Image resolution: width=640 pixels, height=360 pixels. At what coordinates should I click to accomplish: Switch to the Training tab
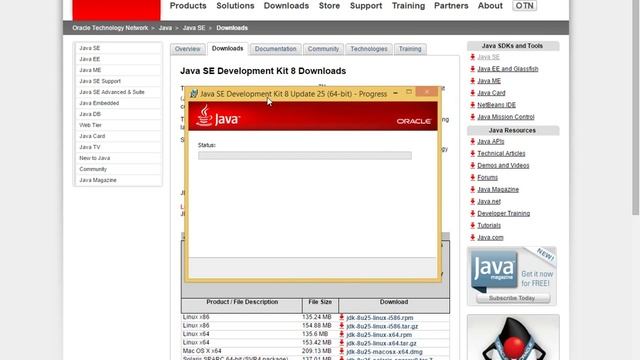[x=410, y=49]
